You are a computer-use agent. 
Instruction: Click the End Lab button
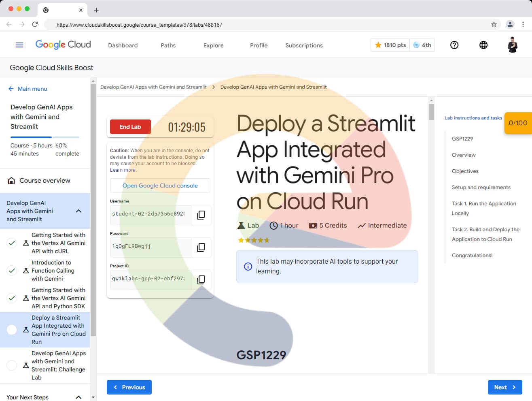130,127
